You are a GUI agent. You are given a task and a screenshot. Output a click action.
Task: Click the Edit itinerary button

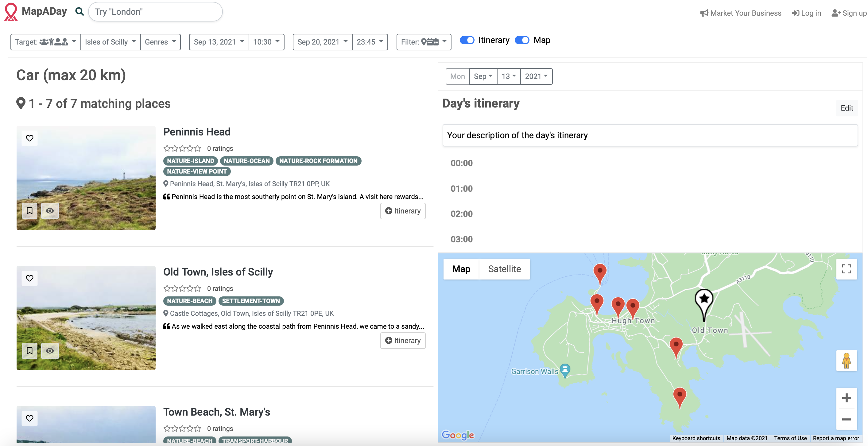tap(847, 108)
